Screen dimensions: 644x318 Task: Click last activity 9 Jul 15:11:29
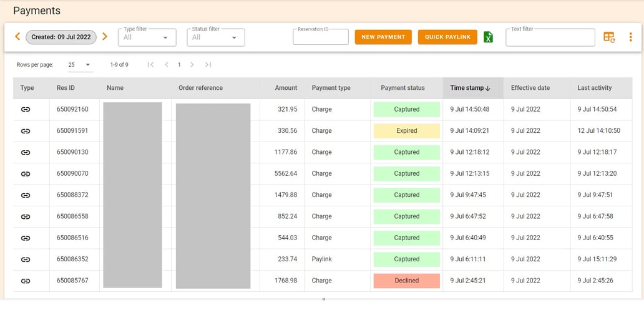[597, 259]
